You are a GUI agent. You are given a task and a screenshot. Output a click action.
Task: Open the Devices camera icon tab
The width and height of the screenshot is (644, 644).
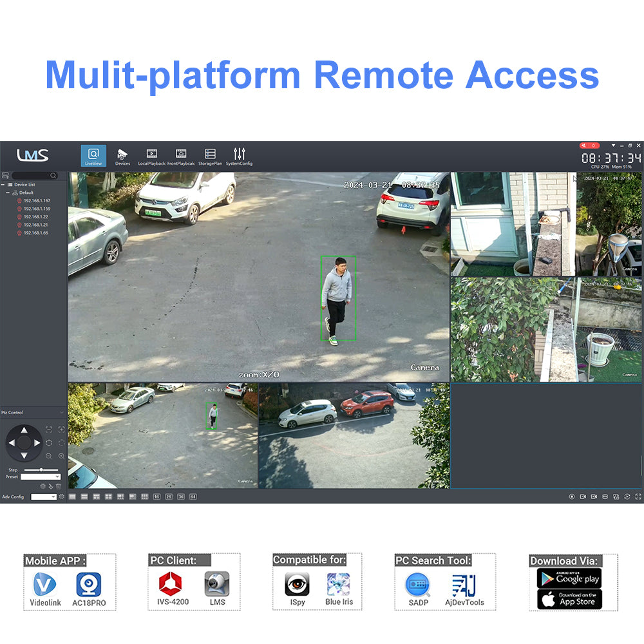click(x=122, y=155)
